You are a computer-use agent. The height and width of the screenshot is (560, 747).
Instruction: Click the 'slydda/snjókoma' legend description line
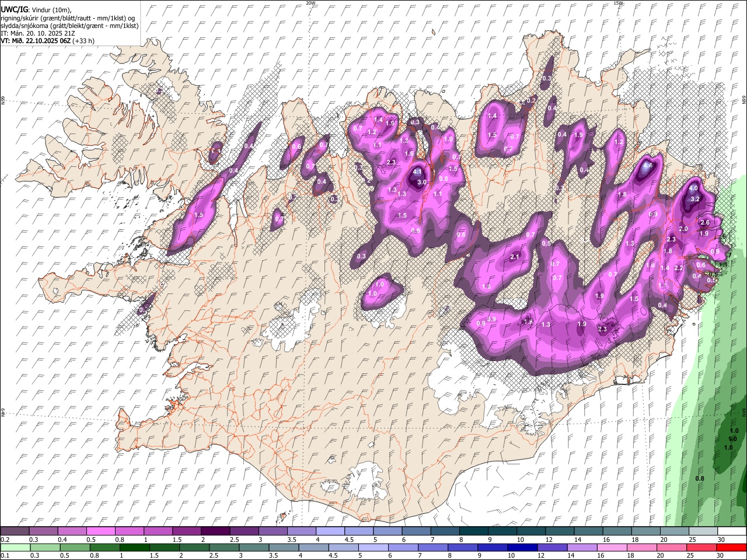click(69, 26)
